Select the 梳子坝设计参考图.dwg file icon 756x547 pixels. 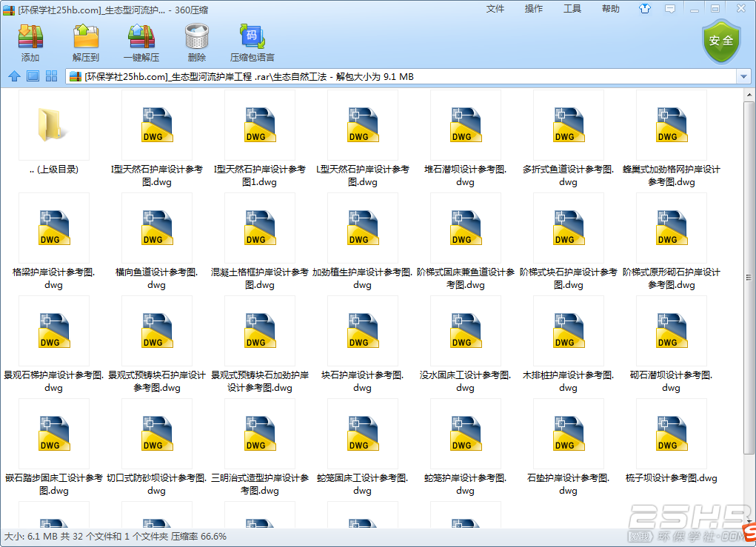click(671, 434)
